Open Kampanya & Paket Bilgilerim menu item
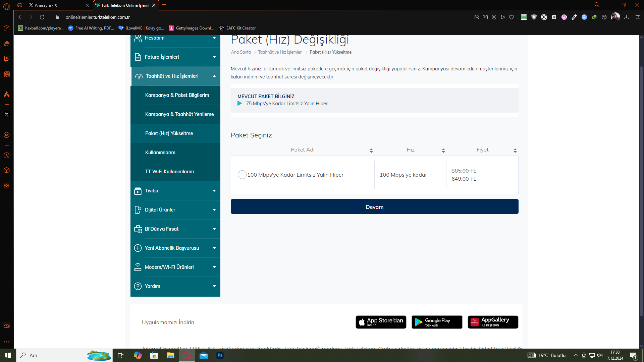Image resolution: width=644 pixels, height=362 pixels. click(x=177, y=95)
